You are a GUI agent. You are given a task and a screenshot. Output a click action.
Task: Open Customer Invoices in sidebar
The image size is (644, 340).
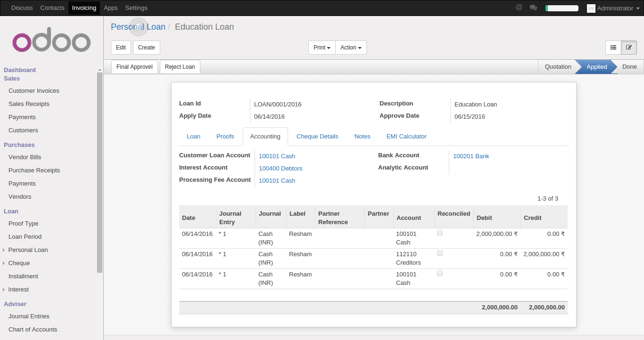point(34,91)
